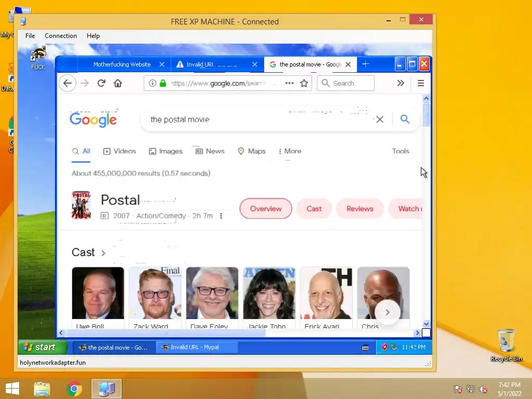Go back using the browser back arrow
The height and width of the screenshot is (399, 532).
68,83
